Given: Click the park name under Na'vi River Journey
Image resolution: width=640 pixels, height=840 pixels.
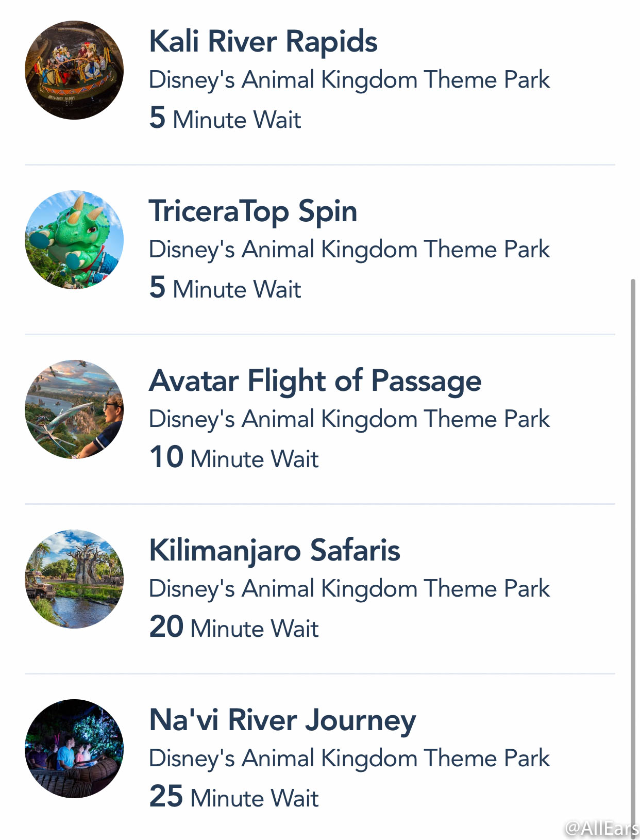Looking at the screenshot, I should (x=349, y=759).
